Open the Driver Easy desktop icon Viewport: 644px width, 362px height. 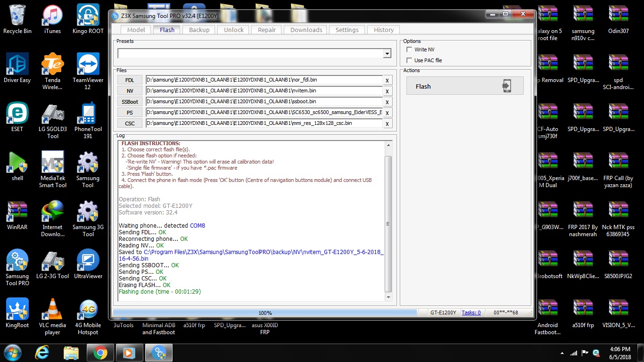tap(17, 68)
